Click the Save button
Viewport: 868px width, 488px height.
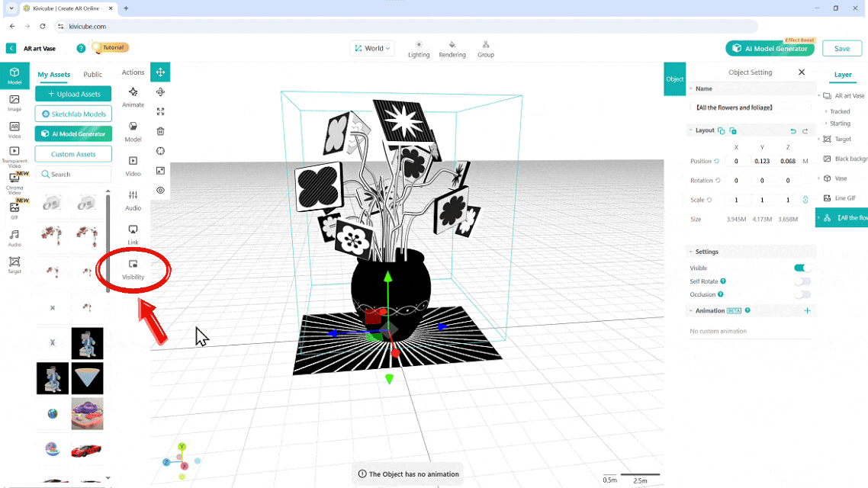tap(842, 48)
